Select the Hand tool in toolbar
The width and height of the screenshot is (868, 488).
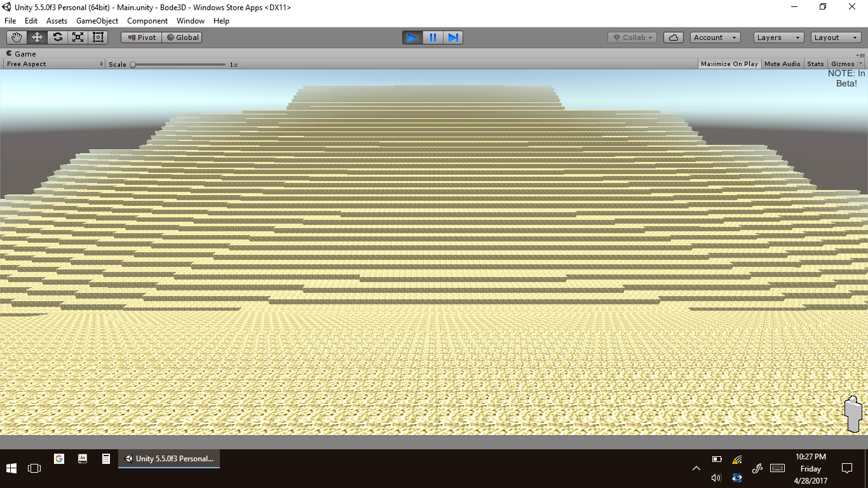click(17, 37)
